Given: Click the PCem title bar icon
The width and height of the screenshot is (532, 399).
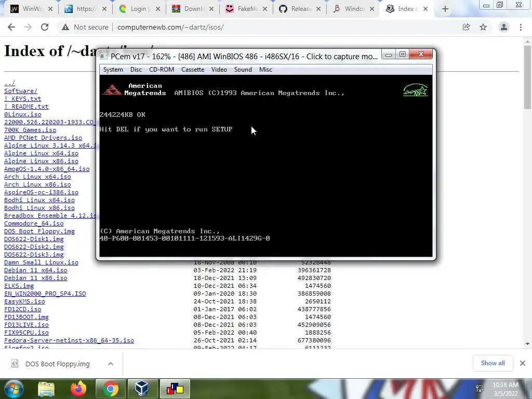Looking at the screenshot, I should [104, 56].
